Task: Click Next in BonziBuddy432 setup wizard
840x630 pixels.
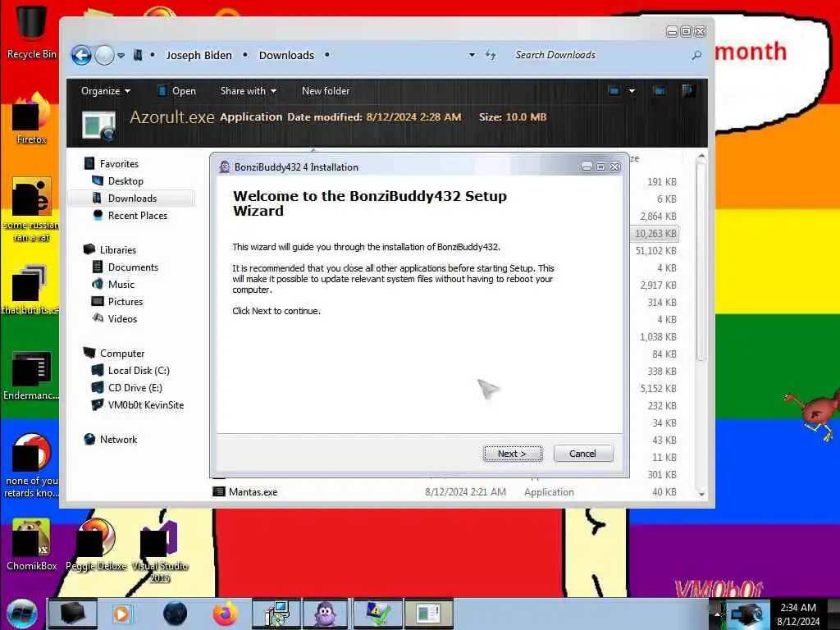Action: 513,454
